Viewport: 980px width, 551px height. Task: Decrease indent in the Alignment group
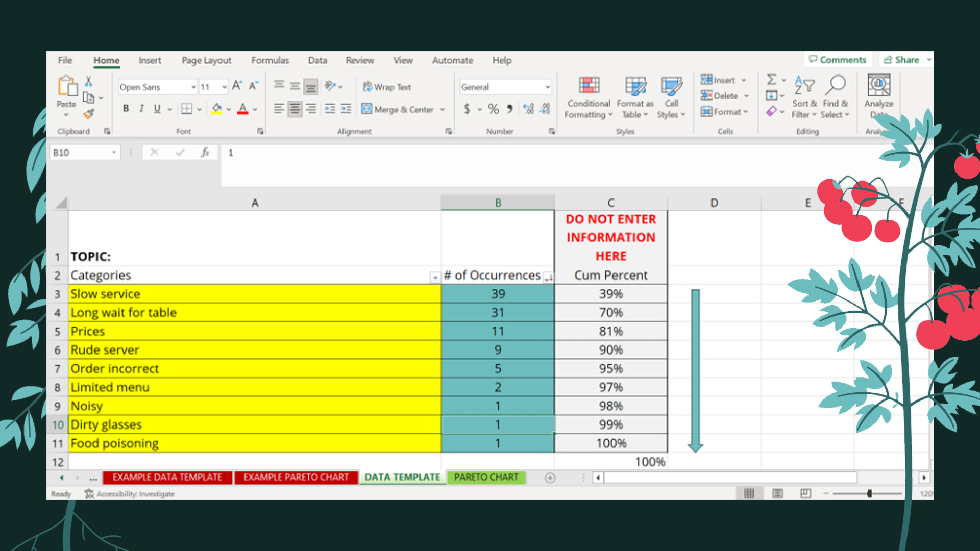click(330, 109)
